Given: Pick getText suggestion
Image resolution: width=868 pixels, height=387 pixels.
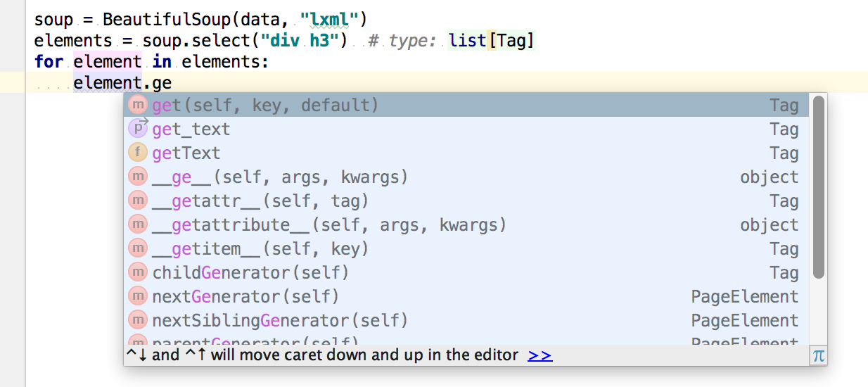Looking at the screenshot, I should 186,153.
